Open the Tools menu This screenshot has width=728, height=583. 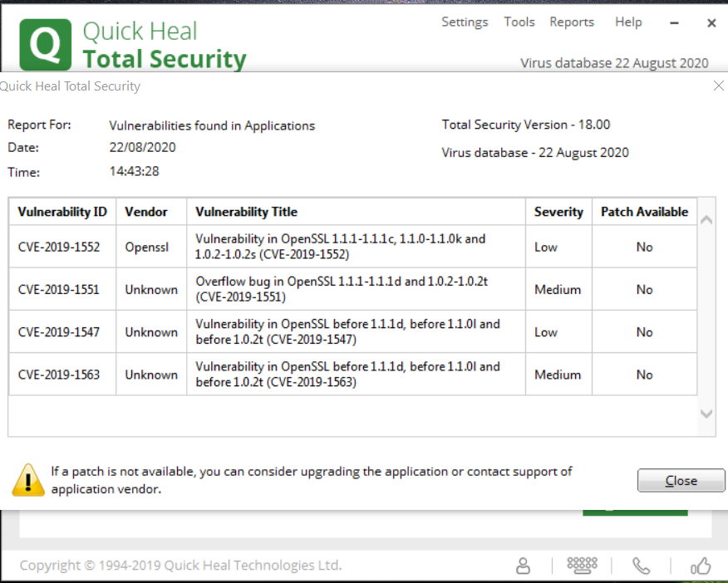pyautogui.click(x=519, y=22)
